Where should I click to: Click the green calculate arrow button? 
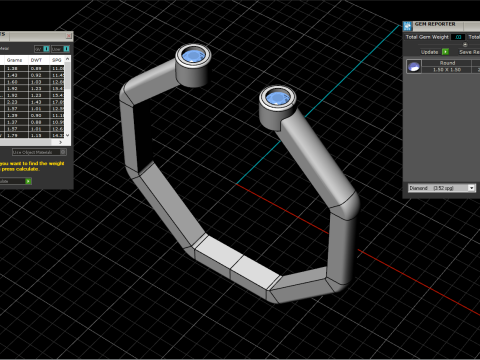pos(28,181)
